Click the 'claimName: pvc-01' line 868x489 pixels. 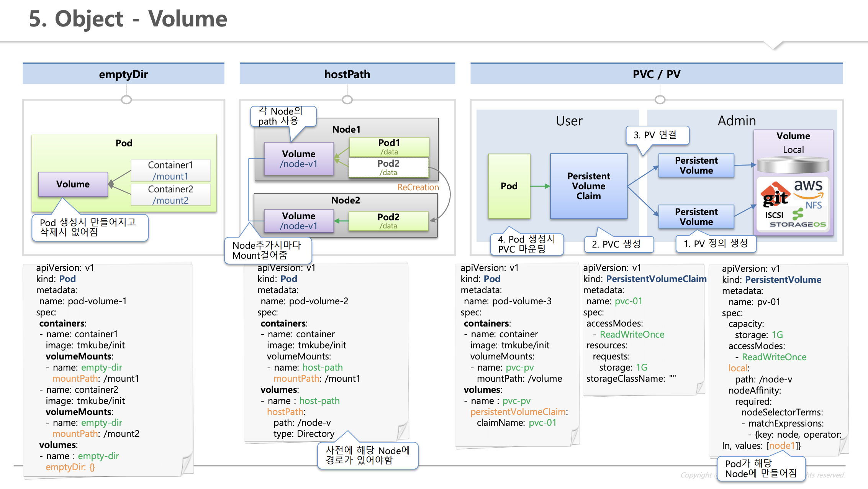point(517,423)
